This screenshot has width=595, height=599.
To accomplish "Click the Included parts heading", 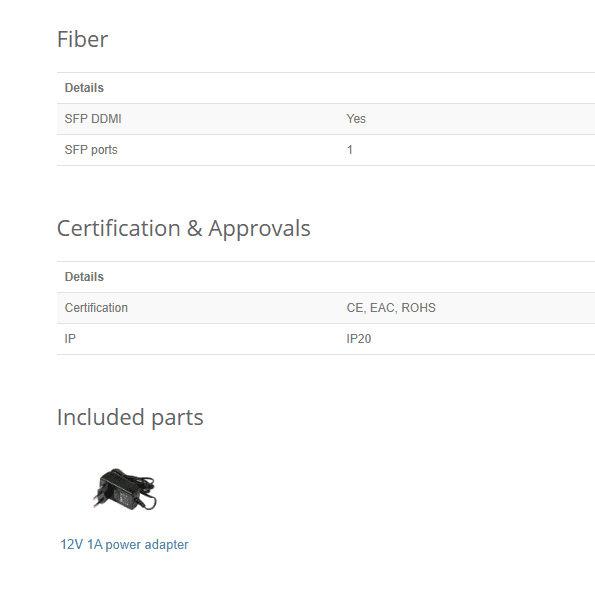I will coord(130,418).
